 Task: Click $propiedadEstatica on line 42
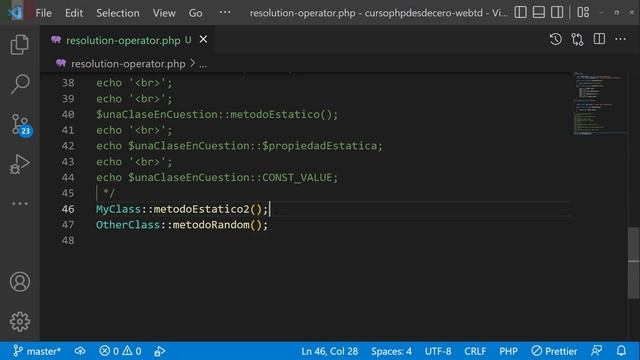320,146
